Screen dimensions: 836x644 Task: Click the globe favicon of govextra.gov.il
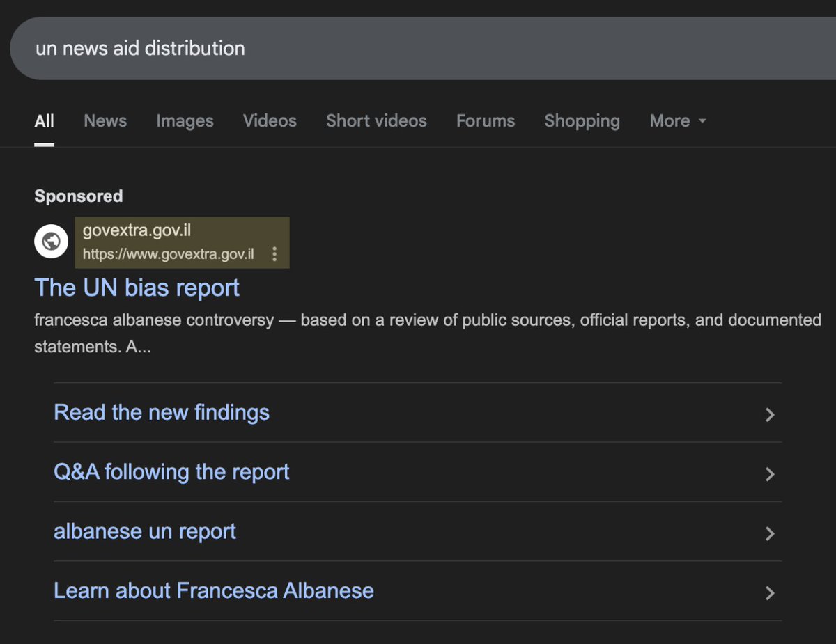click(51, 242)
